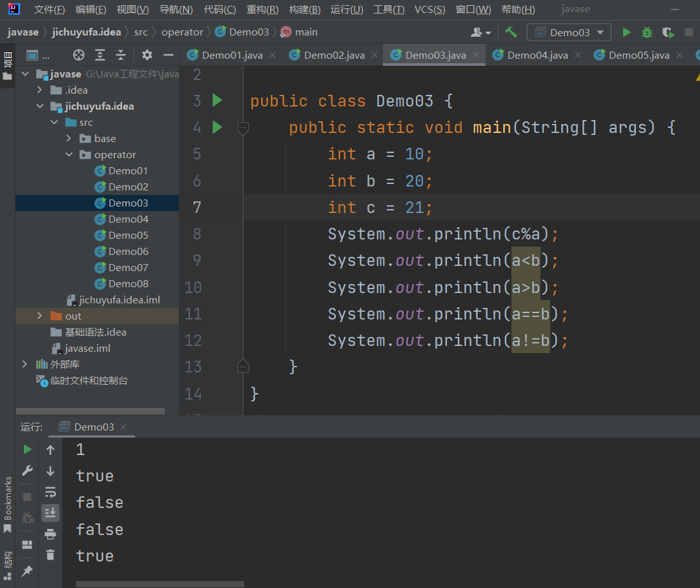The height and width of the screenshot is (588, 700).
Task: Click the print console output icon
Action: coord(50,534)
